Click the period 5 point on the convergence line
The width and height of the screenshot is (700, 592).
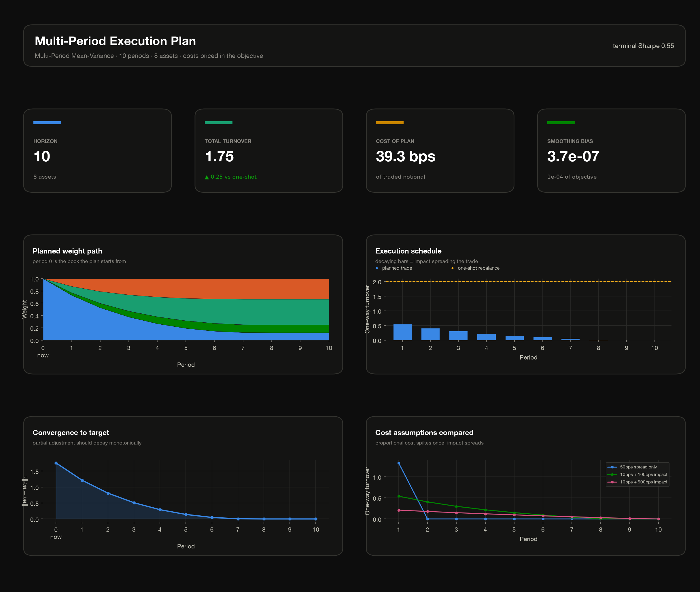[x=186, y=515]
